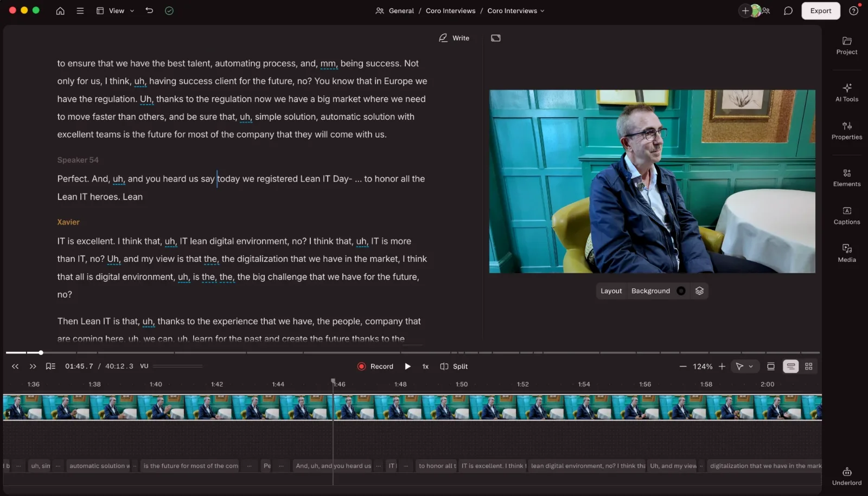Screen dimensions: 868x496
Task: Play the composition
Action: [408, 366]
